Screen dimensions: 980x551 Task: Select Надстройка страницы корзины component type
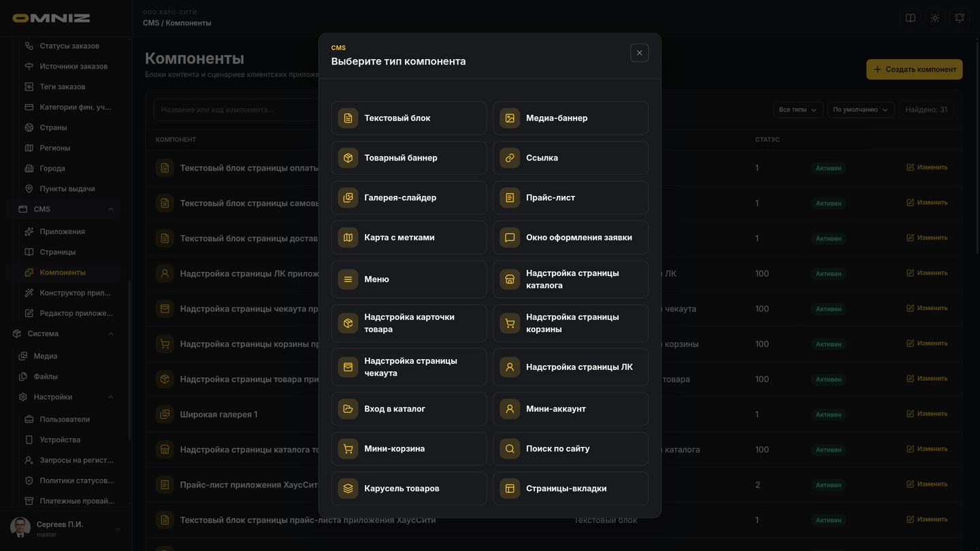coord(570,323)
